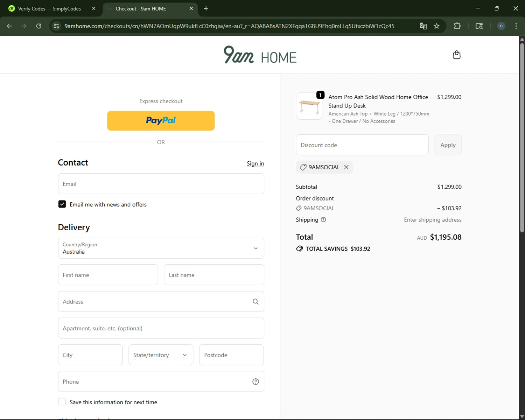Click into the First name field

(x=108, y=275)
